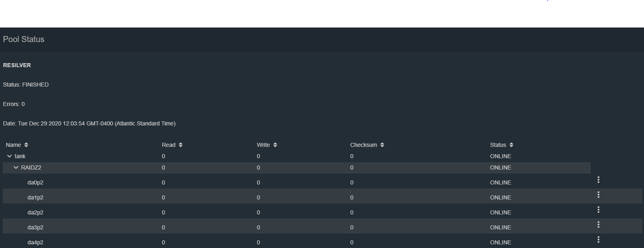
Task: Click ONLINE status of RAIDZ2
Action: click(x=500, y=167)
